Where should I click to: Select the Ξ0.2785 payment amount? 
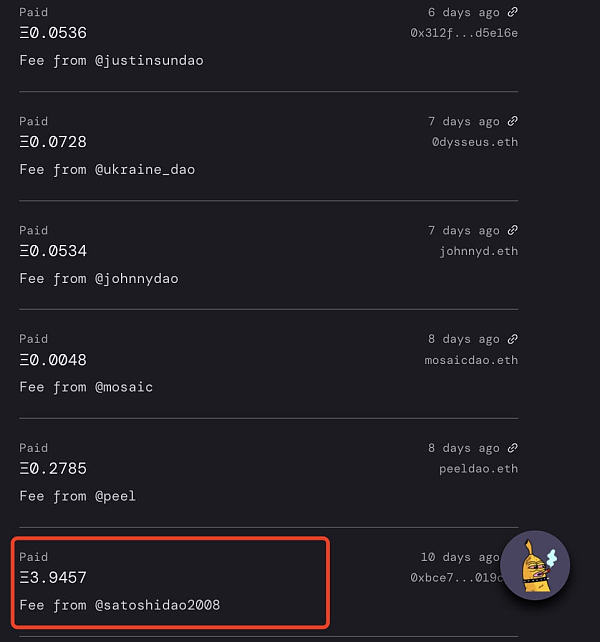[53, 468]
